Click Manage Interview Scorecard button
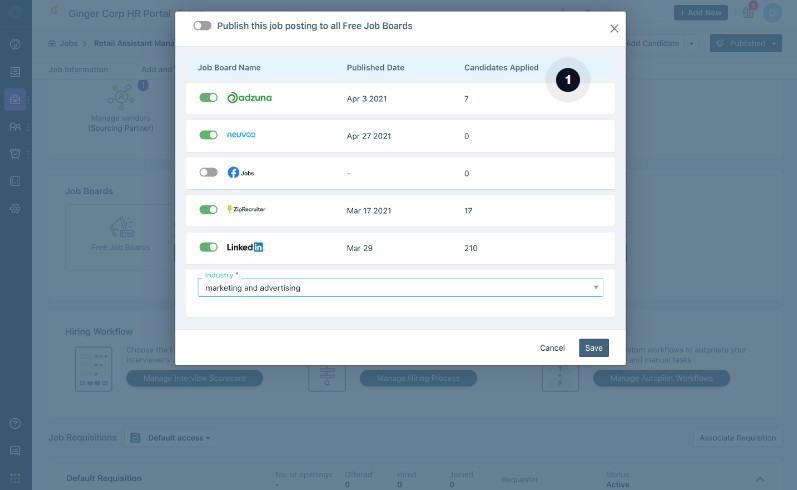 pyautogui.click(x=194, y=378)
